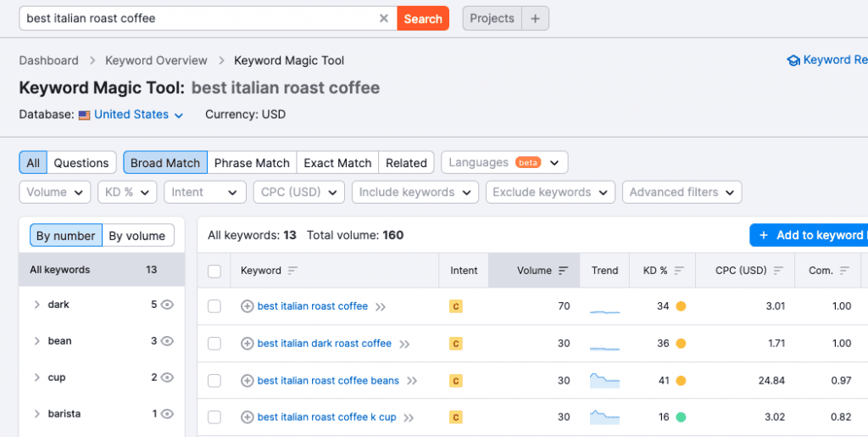868x437 pixels.
Task: Open Keyword Overview breadcrumb link
Action: [156, 60]
